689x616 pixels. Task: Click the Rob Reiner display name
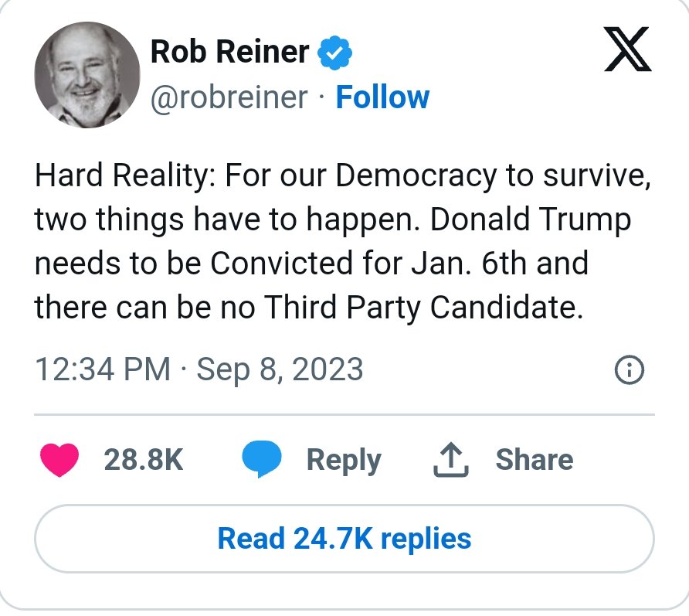229,53
